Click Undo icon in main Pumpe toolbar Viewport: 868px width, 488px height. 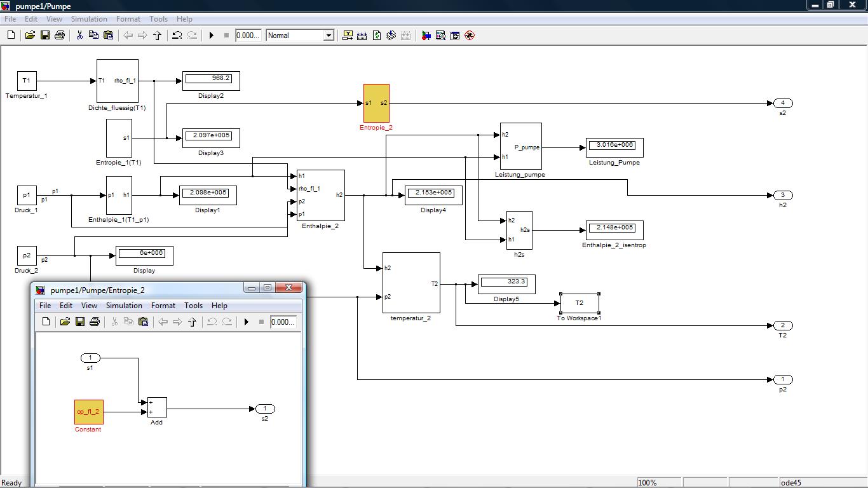click(177, 36)
